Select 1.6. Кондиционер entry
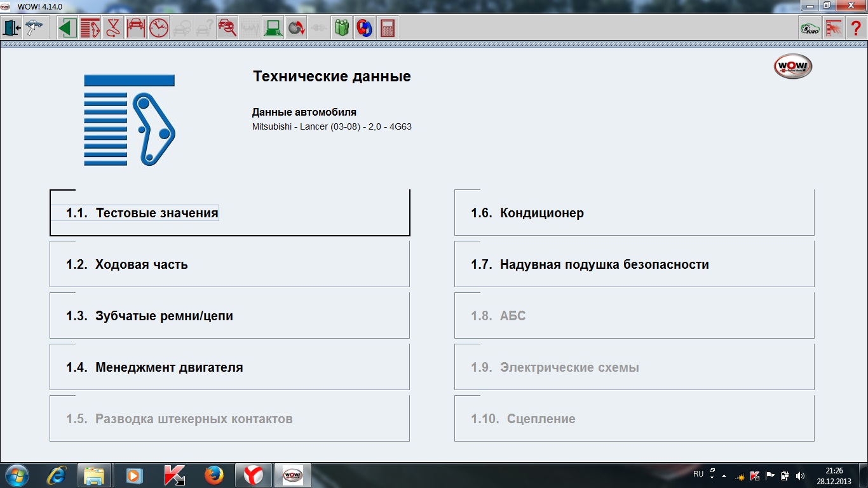The width and height of the screenshot is (868, 488). point(634,213)
